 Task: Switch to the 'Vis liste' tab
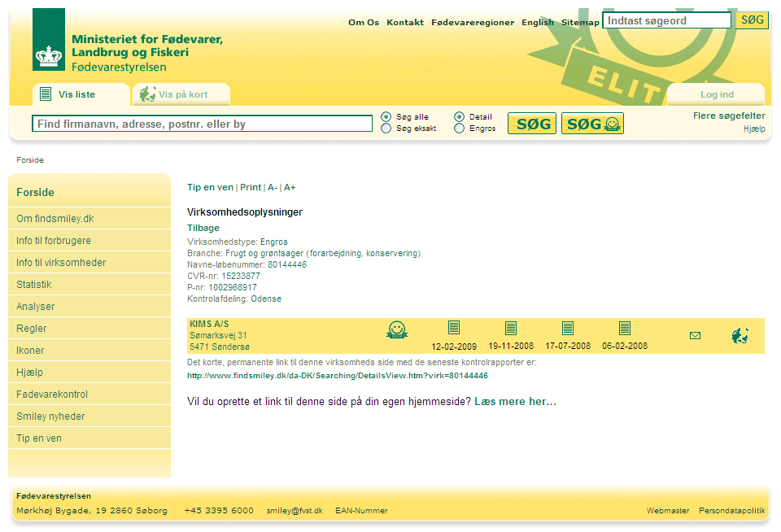click(x=81, y=94)
